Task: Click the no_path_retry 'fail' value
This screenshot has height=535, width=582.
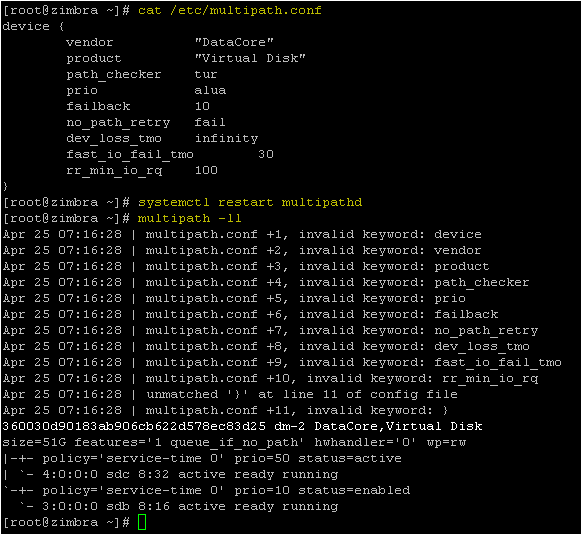Action: pos(210,122)
